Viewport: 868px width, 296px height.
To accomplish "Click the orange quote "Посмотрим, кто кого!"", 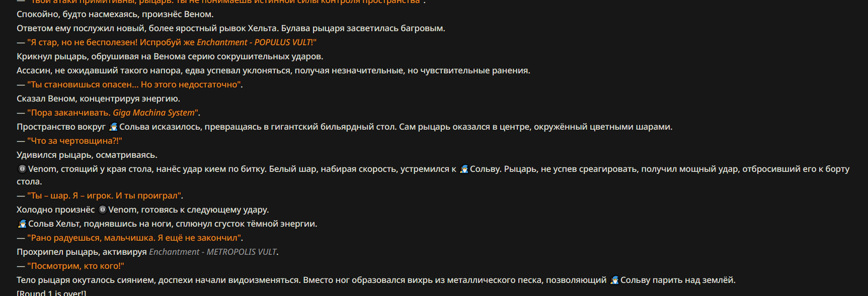I will point(75,266).
